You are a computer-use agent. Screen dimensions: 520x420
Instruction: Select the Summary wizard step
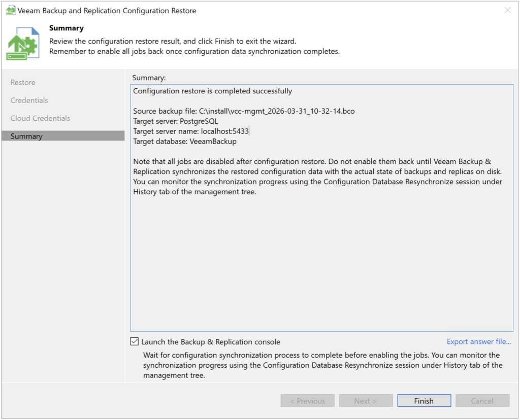point(63,136)
